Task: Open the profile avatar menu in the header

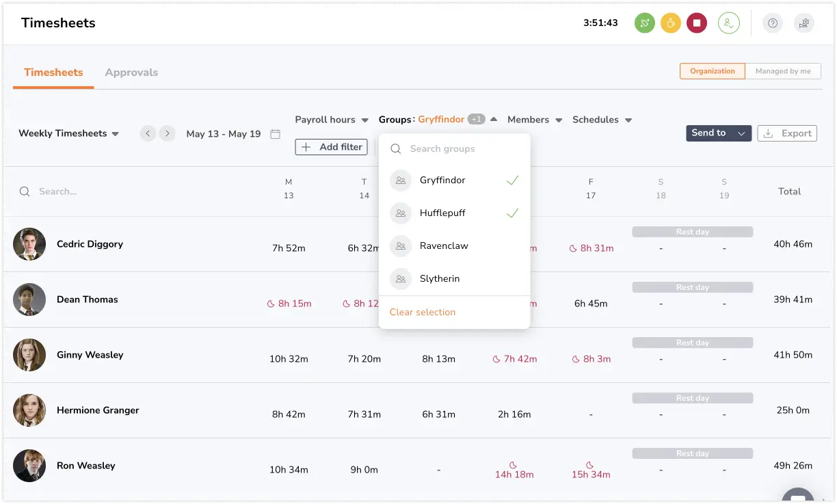Action: (x=729, y=23)
